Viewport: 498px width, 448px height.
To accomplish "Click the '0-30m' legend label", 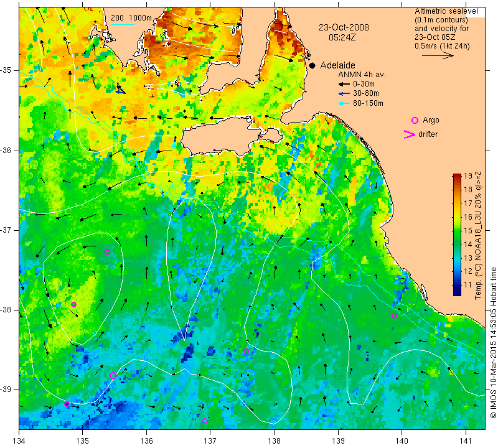I will tap(364, 84).
